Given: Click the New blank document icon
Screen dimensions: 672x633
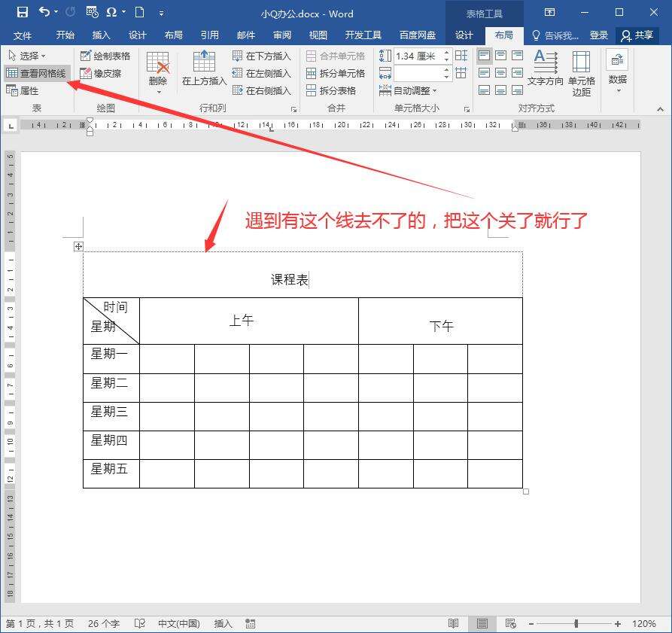Looking at the screenshot, I should point(139,12).
